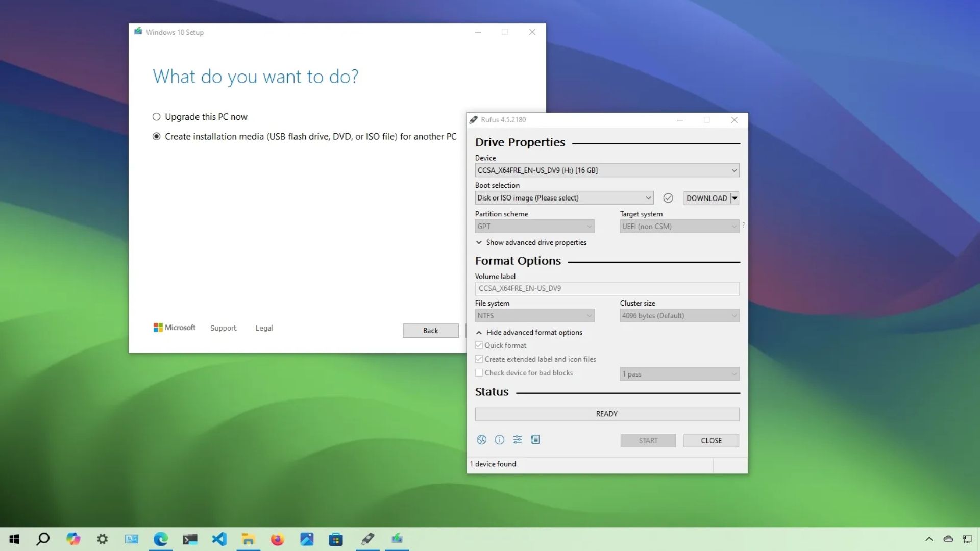Click the DOWNLOAD button in Rufus
The image size is (980, 551).
706,198
